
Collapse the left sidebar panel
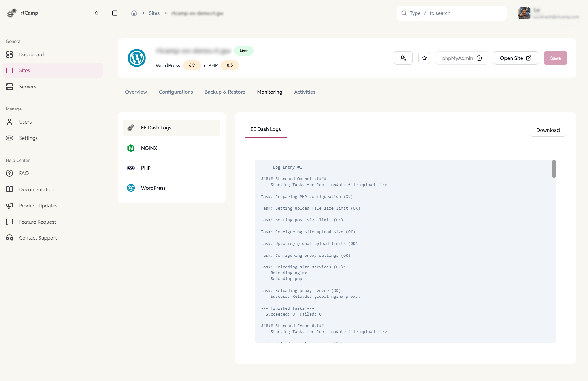point(115,13)
